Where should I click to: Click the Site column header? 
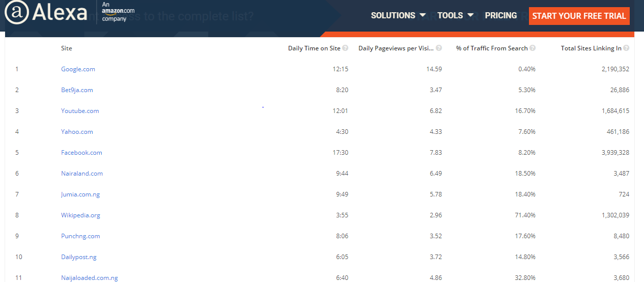tap(67, 48)
